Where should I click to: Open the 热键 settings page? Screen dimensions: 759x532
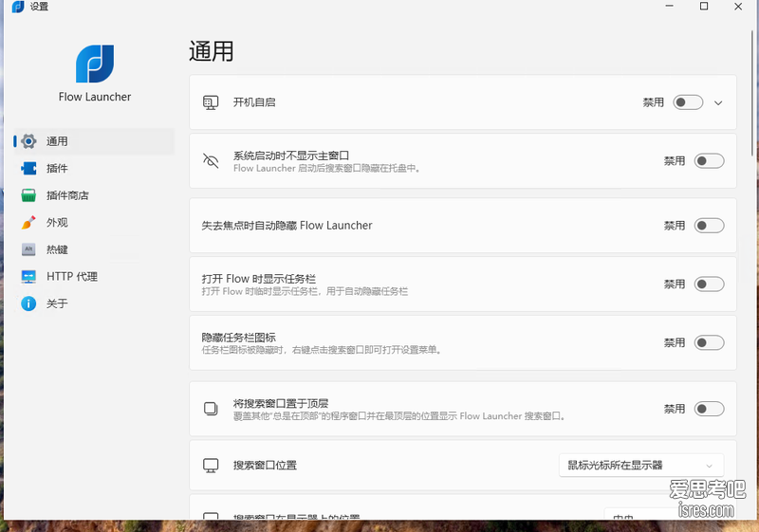point(94,249)
